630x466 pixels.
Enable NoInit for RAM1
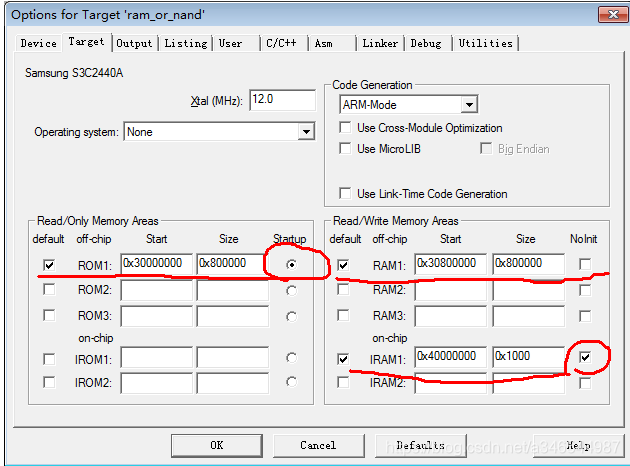(585, 264)
